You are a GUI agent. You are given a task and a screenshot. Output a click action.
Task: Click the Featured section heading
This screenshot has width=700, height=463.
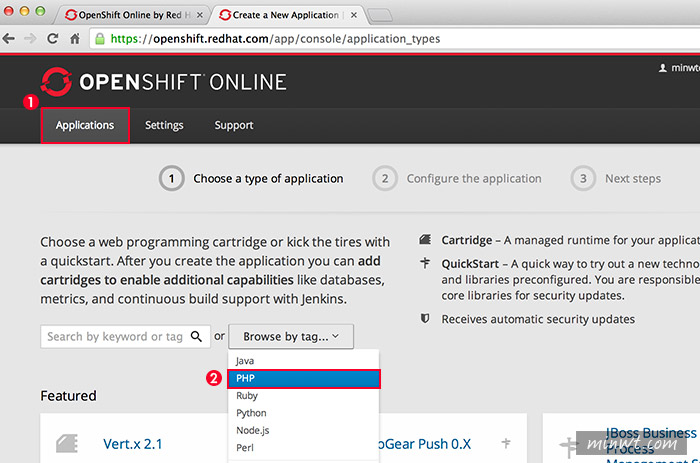(68, 396)
